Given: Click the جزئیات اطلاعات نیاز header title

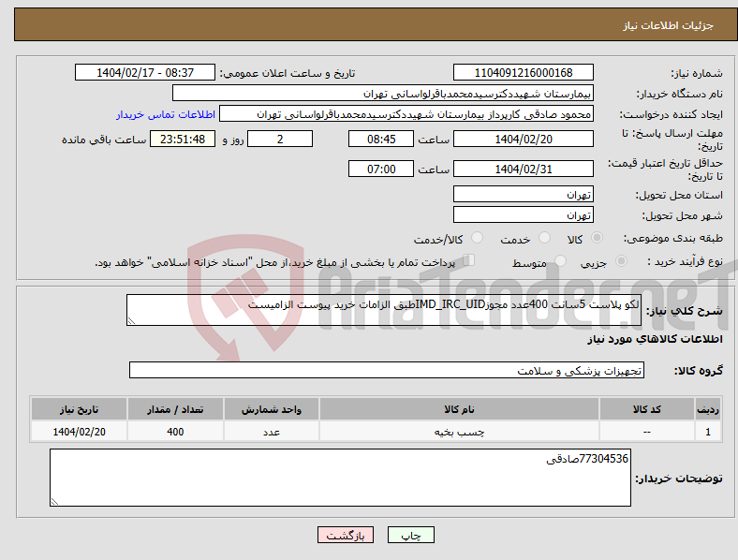Looking at the screenshot, I should point(669,25).
